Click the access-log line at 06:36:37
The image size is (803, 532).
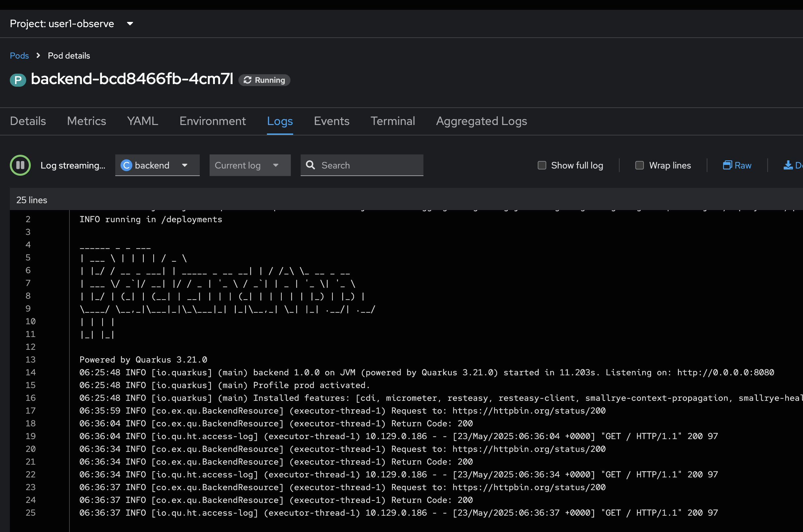point(399,513)
